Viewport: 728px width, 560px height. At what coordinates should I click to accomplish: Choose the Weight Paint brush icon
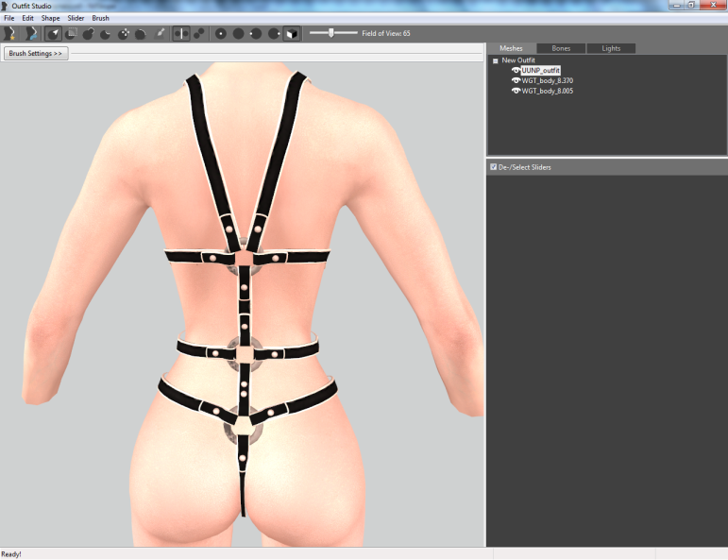pos(160,33)
